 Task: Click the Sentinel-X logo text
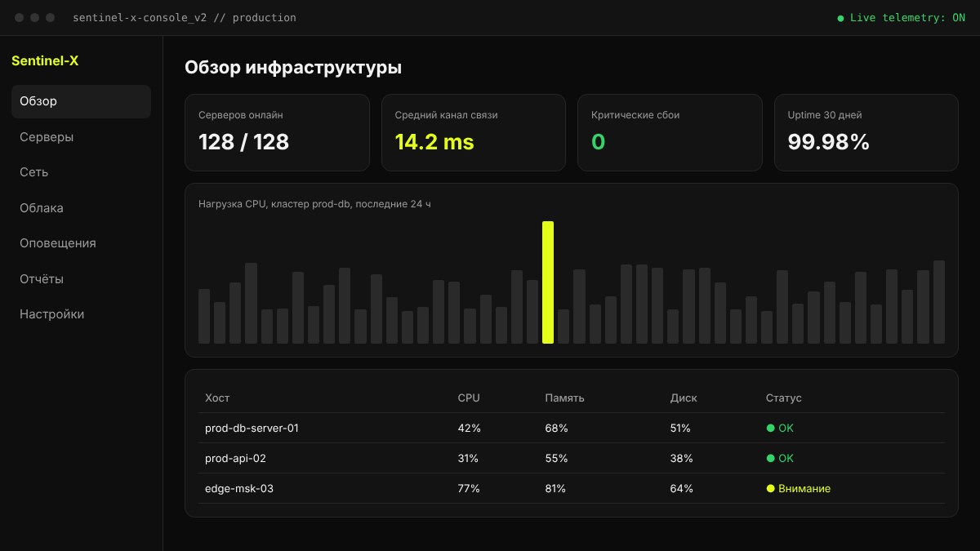[x=45, y=60]
